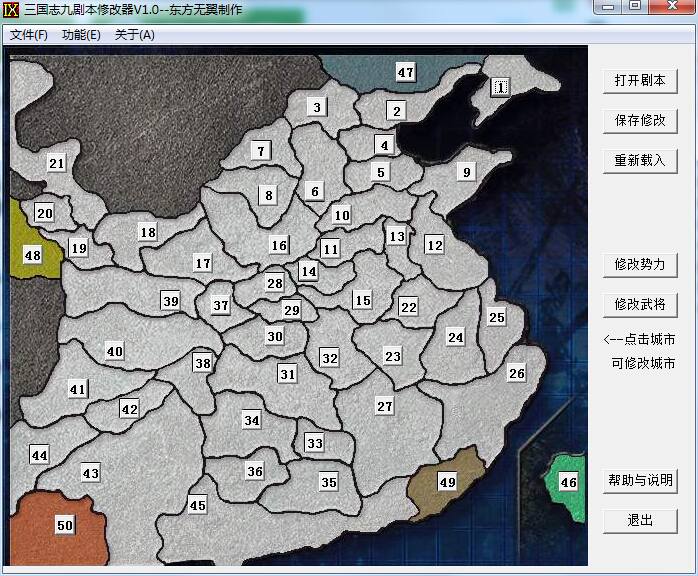Click the 修改武将 button
The image size is (698, 576).
point(640,304)
